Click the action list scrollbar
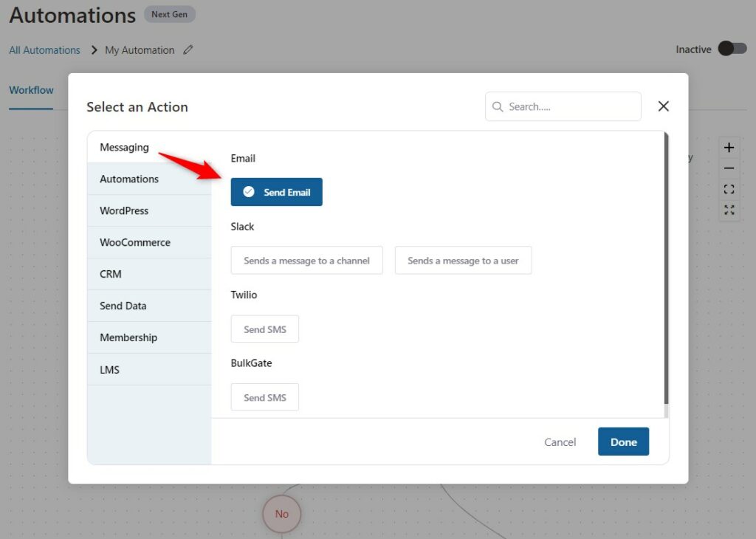 tap(667, 268)
